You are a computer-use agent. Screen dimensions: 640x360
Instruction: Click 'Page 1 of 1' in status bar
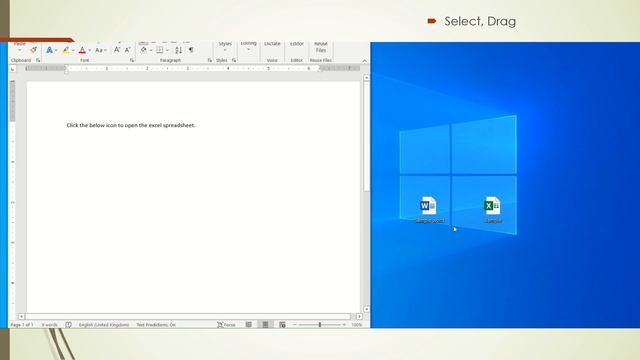tap(22, 325)
